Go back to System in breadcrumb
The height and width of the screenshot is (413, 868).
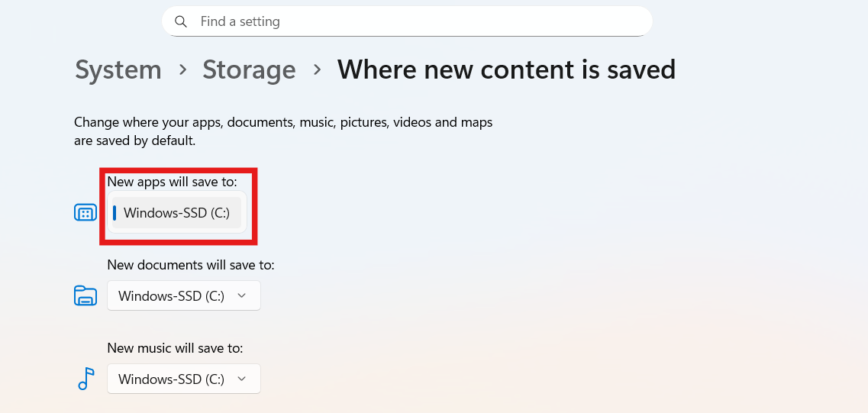point(118,69)
